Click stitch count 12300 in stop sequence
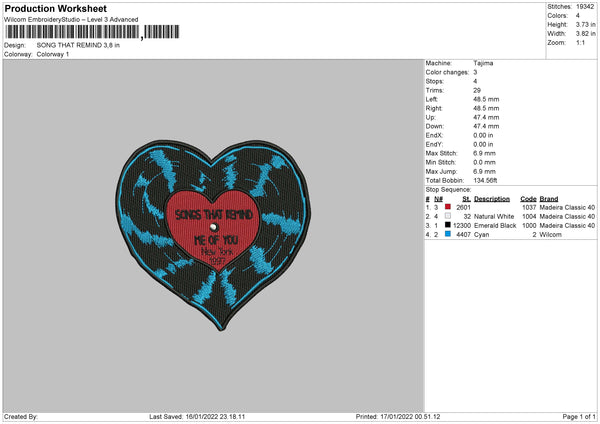The height and width of the screenshot is (424, 600). click(462, 226)
